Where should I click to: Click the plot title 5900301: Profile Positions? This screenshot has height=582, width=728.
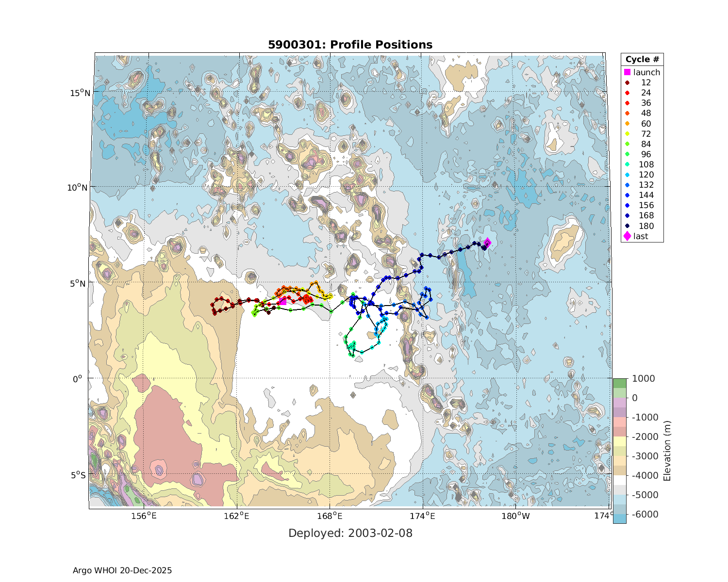click(350, 45)
